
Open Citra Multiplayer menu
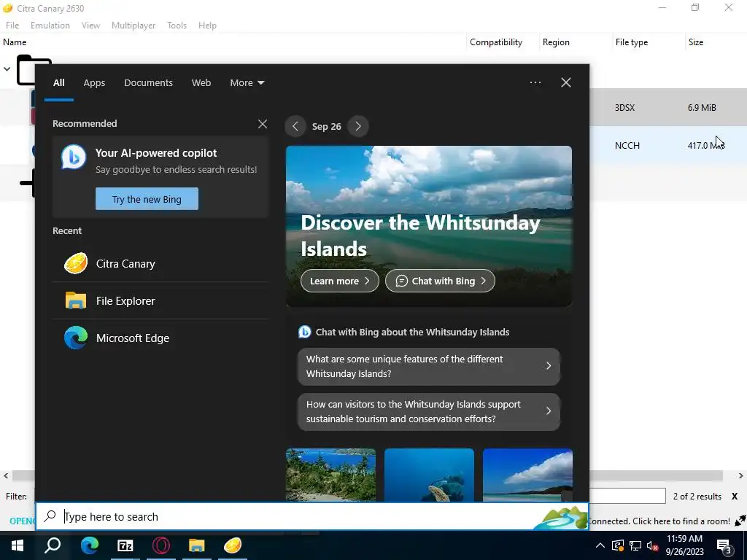[133, 26]
